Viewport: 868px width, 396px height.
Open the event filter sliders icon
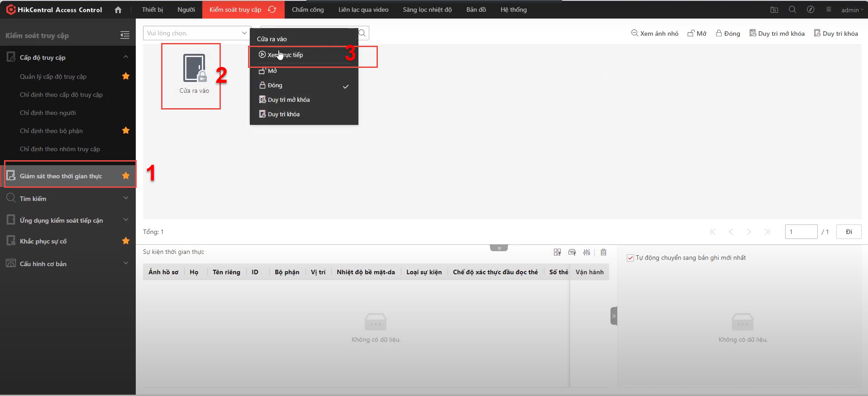click(587, 252)
